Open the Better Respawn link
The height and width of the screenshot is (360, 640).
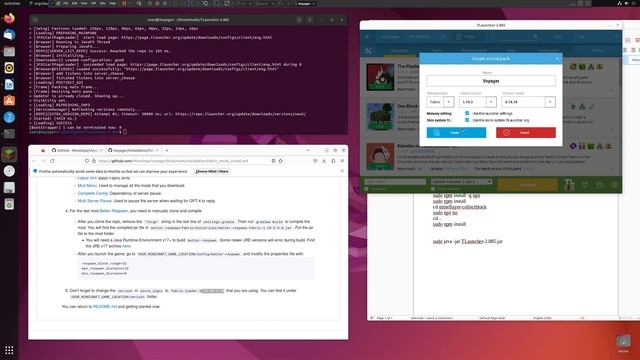(x=114, y=211)
